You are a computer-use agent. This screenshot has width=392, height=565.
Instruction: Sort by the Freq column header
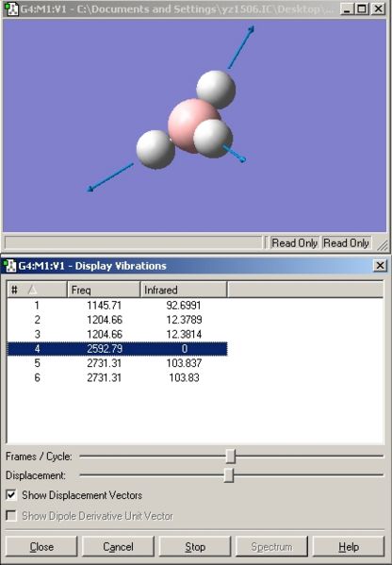[104, 290]
